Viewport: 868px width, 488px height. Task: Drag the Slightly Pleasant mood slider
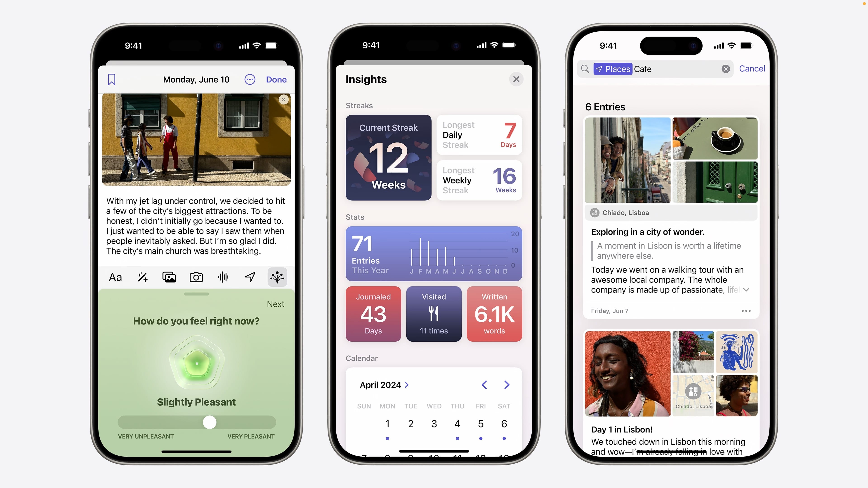tap(209, 422)
